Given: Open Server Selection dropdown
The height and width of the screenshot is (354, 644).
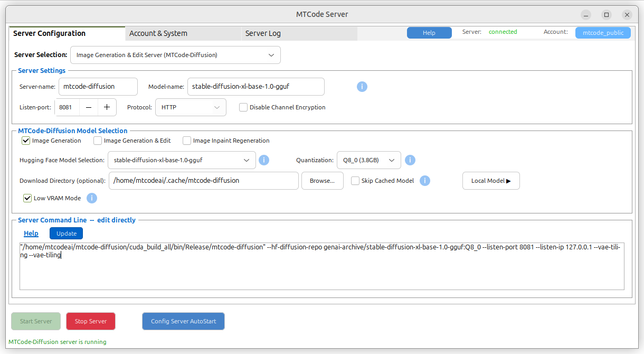Looking at the screenshot, I should coord(175,55).
